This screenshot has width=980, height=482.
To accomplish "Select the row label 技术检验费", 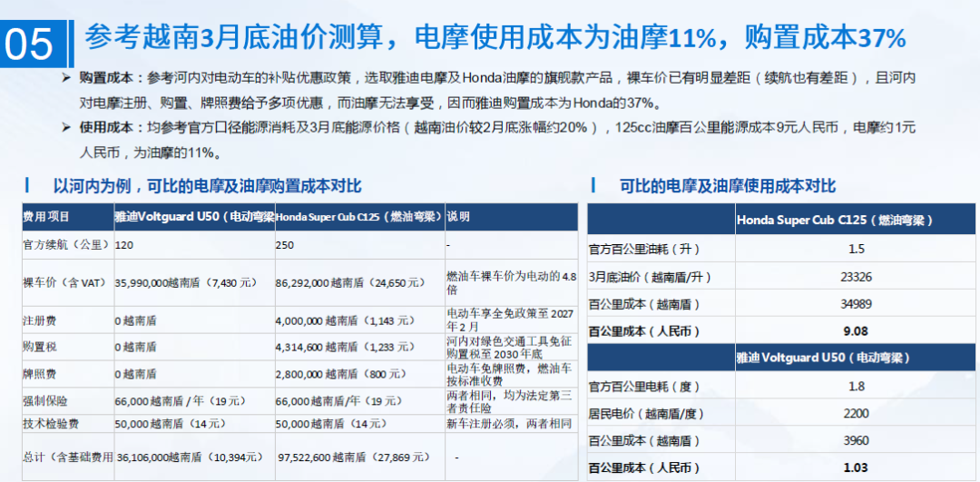I will pos(49,424).
